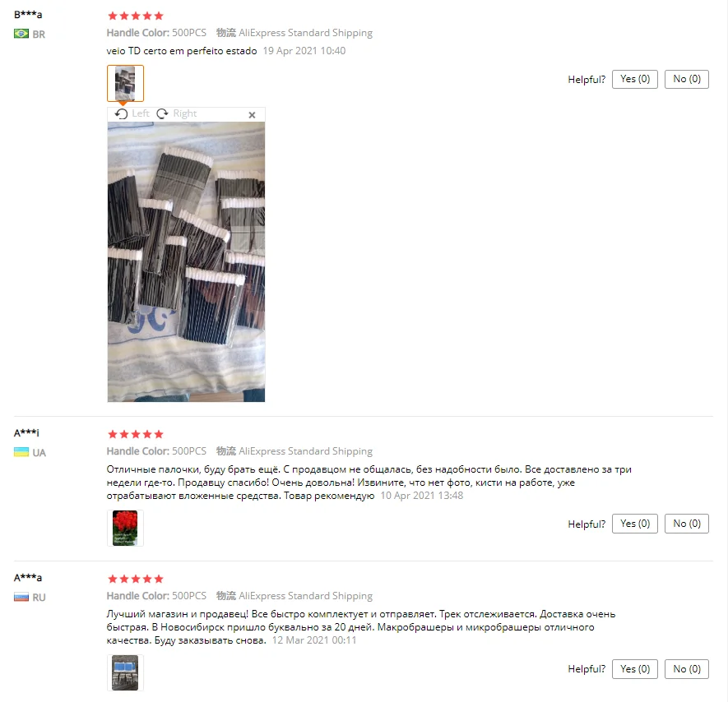Click the five-star rating on B***a's review
Image resolution: width=728 pixels, height=702 pixels.
click(x=136, y=16)
